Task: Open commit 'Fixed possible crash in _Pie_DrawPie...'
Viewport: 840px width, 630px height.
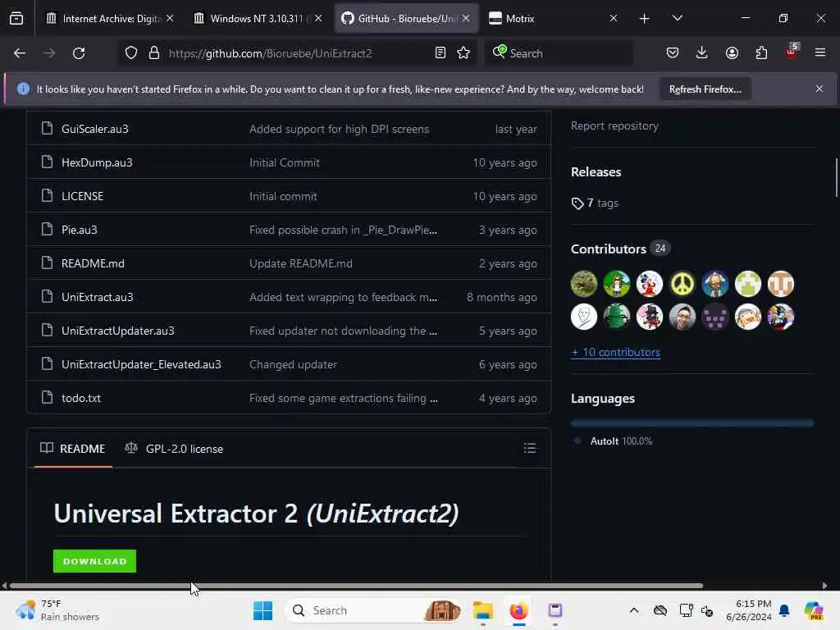Action: pyautogui.click(x=344, y=230)
